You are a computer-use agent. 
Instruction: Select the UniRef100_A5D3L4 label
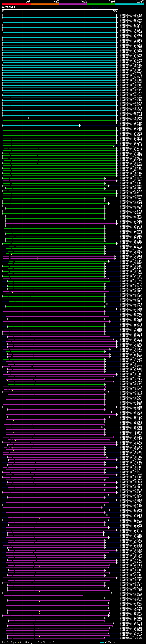click(x=131, y=500)
